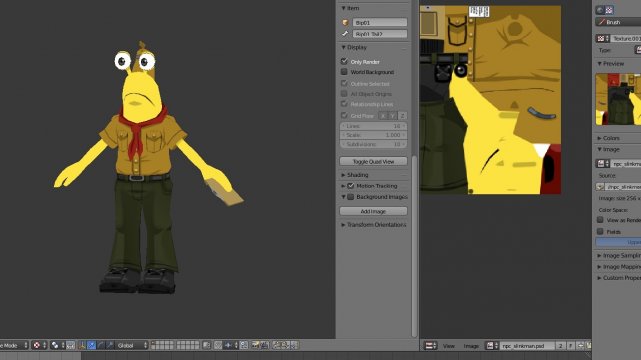Collapse the Display panel section
Screen dimensions: 641x360
coord(343,47)
